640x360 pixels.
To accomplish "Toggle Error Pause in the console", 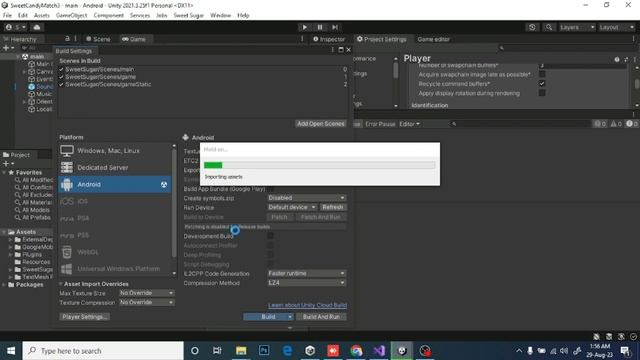I will pyautogui.click(x=380, y=124).
